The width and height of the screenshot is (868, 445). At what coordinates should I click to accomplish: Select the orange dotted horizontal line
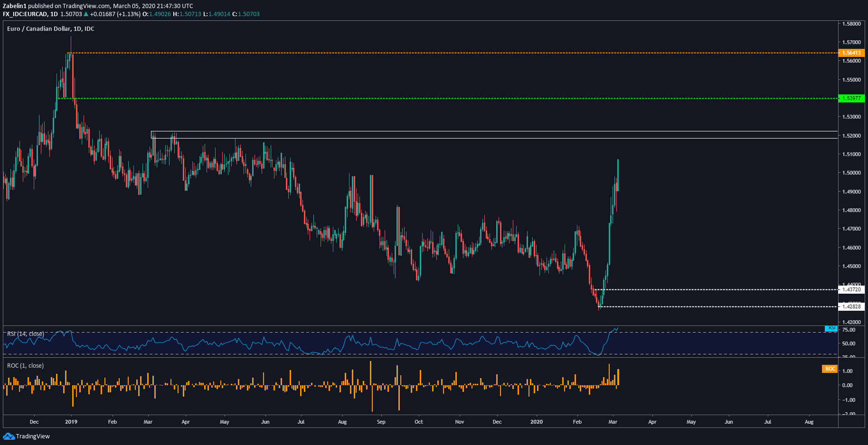pyautogui.click(x=453, y=53)
